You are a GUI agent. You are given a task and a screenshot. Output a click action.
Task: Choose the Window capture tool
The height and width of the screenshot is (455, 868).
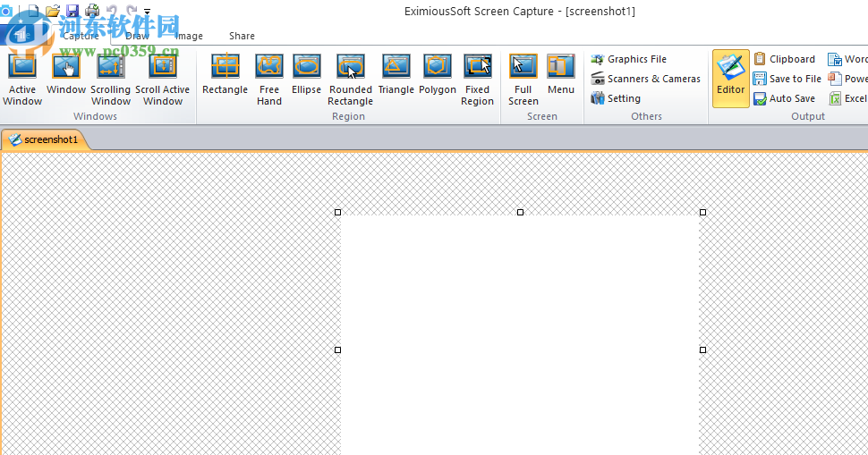[x=66, y=74]
